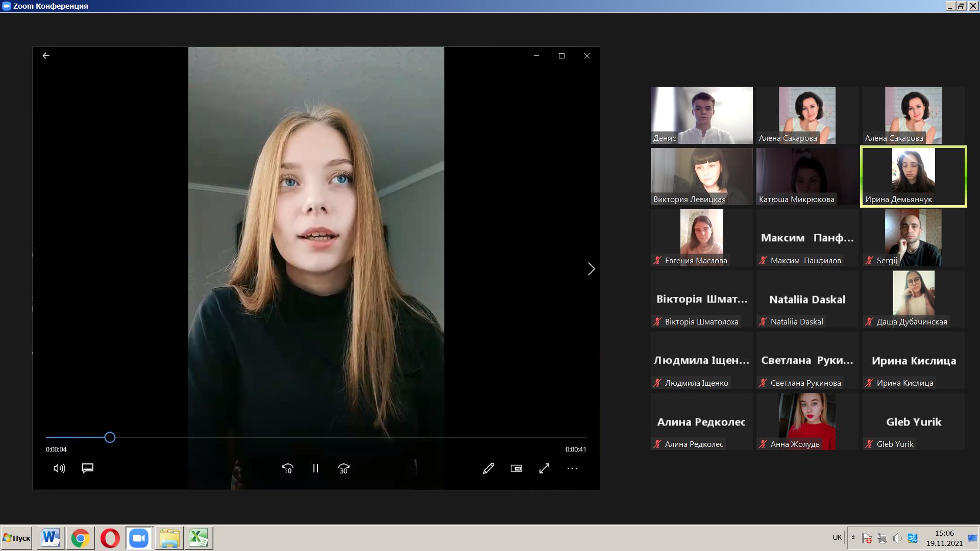Click muted mic icon of Вікторія Шматолоха
The image size is (980, 551).
point(657,321)
